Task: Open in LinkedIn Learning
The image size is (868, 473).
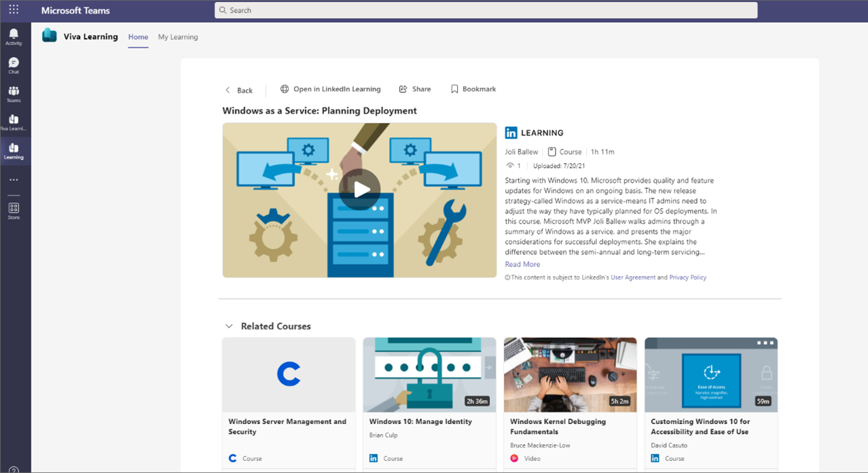Action: click(331, 89)
